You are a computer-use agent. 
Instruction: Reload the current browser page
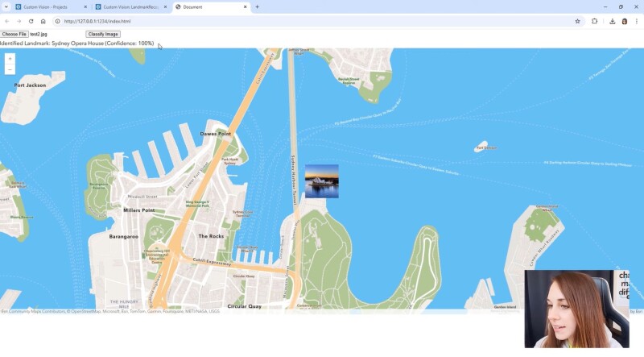point(31,21)
